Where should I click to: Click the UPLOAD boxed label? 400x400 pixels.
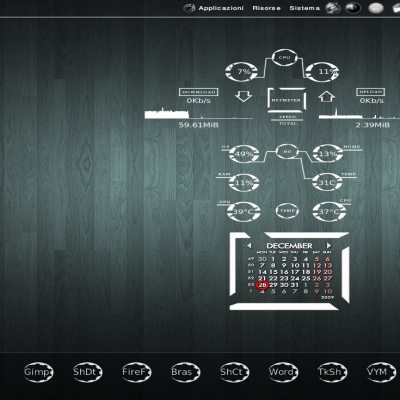[371, 92]
